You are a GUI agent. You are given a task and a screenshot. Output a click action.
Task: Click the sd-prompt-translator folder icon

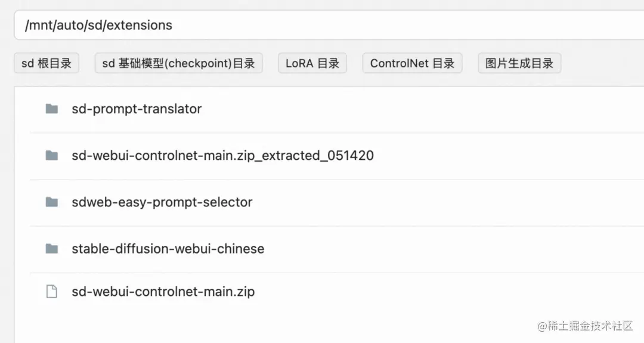51,109
